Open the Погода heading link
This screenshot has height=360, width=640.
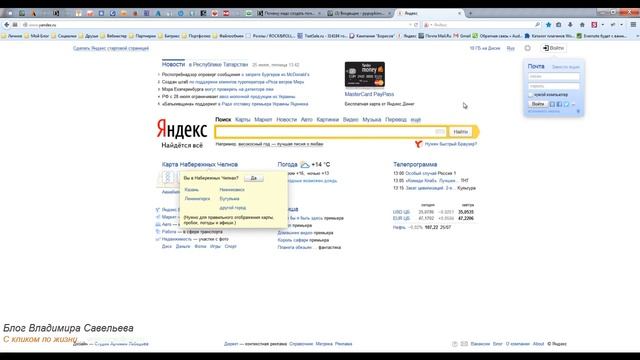pyautogui.click(x=287, y=164)
